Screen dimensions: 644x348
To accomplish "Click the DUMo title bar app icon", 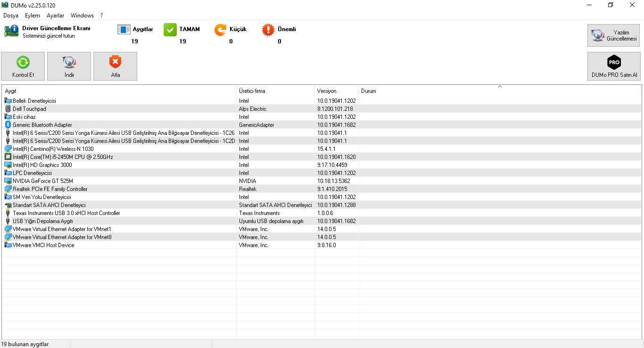I will [5, 5].
